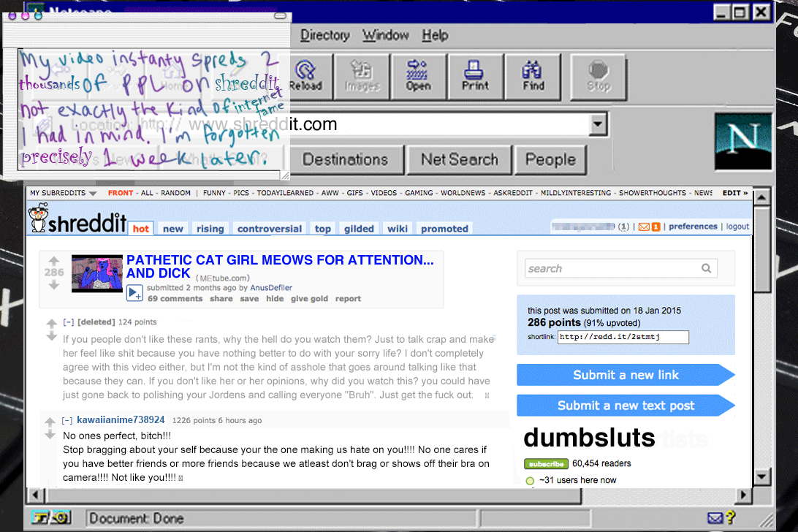Screen dimensions: 798x532
Task: Open the Help menu
Action: pyautogui.click(x=435, y=35)
